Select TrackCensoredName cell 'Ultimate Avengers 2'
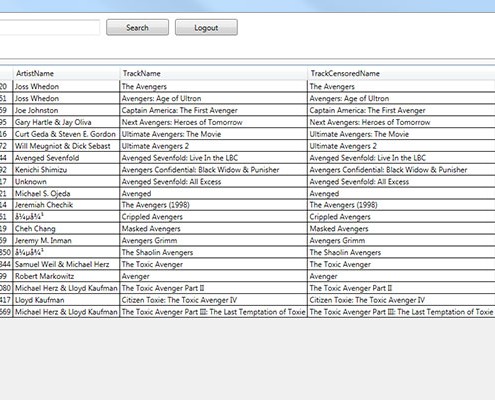 point(401,146)
